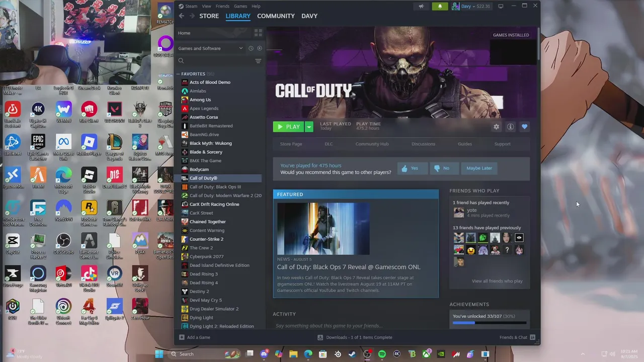Open Call of Duty Store Page tab

291,144
